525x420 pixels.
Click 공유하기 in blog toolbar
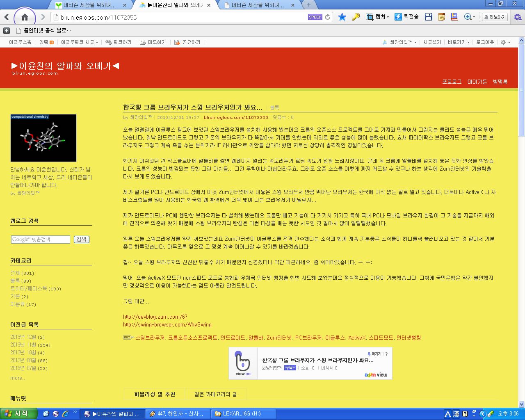187,42
